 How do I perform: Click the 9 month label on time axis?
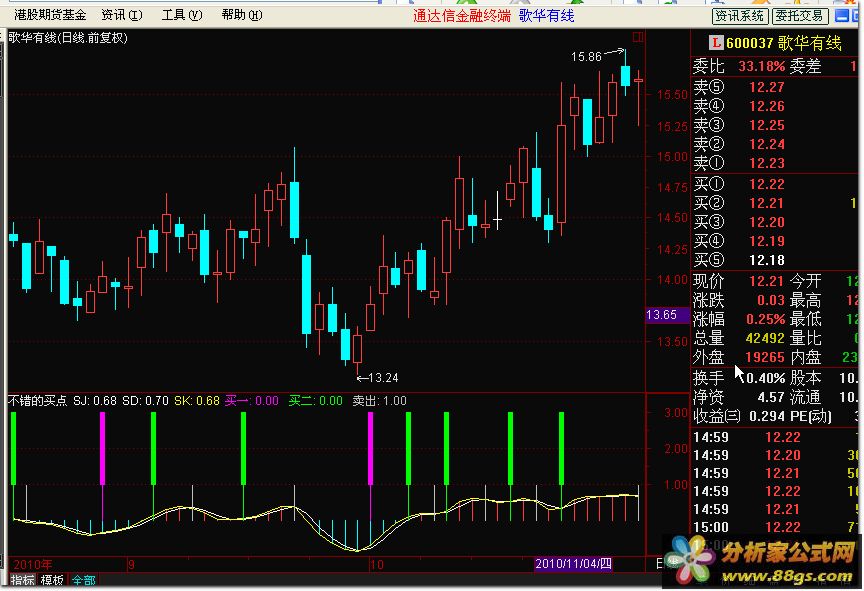tap(131, 565)
